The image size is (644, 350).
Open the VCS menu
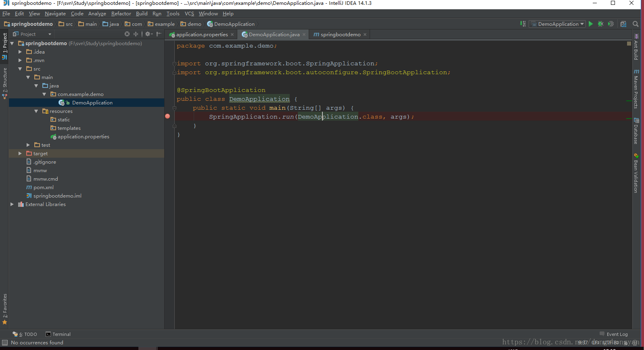coord(189,13)
